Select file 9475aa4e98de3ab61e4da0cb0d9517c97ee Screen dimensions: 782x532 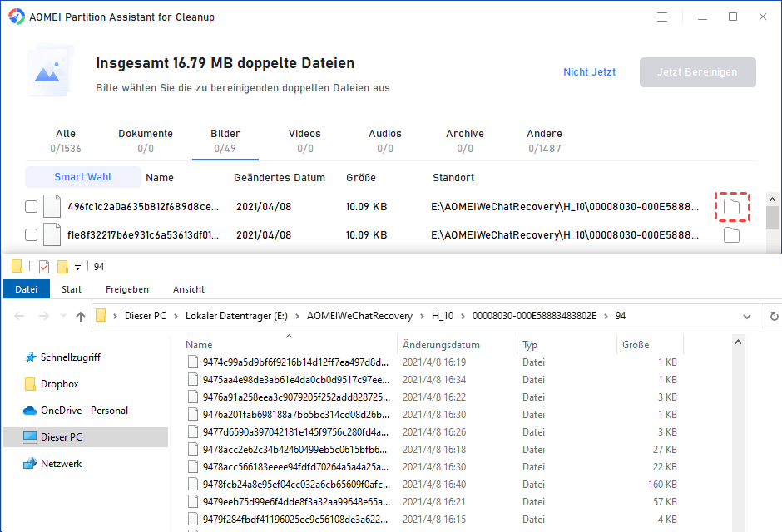click(295, 380)
